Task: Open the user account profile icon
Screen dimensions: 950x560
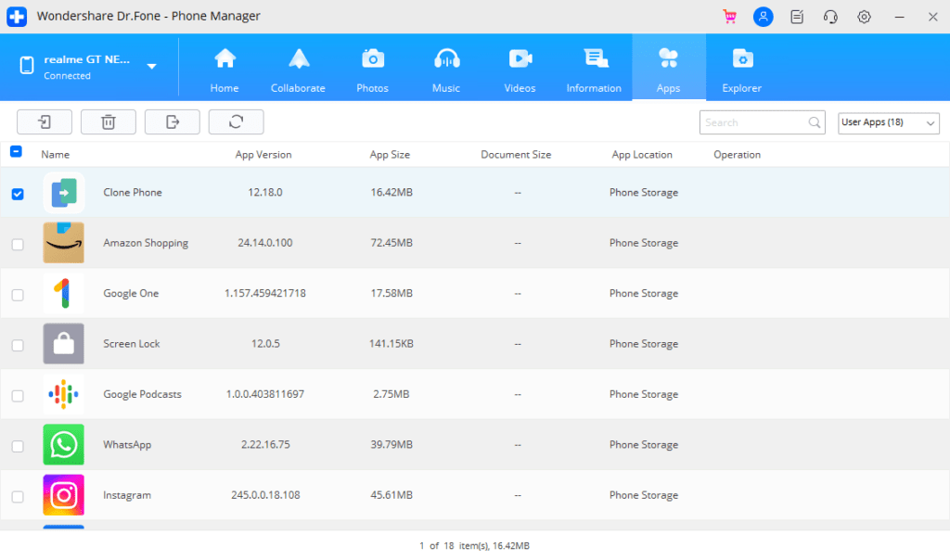Action: click(763, 17)
